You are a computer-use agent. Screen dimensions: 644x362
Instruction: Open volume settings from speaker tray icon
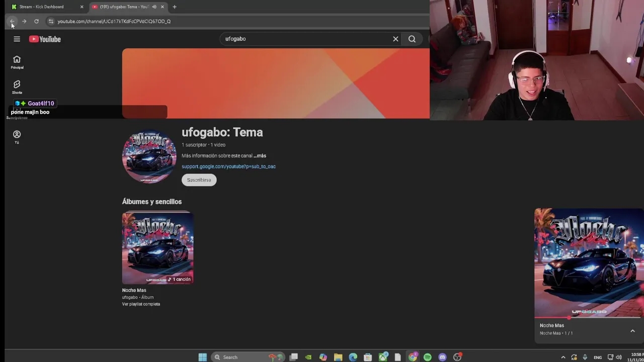619,357
